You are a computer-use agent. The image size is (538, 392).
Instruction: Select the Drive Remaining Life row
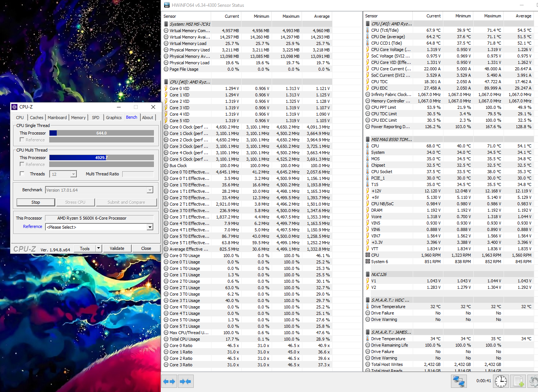point(449,345)
